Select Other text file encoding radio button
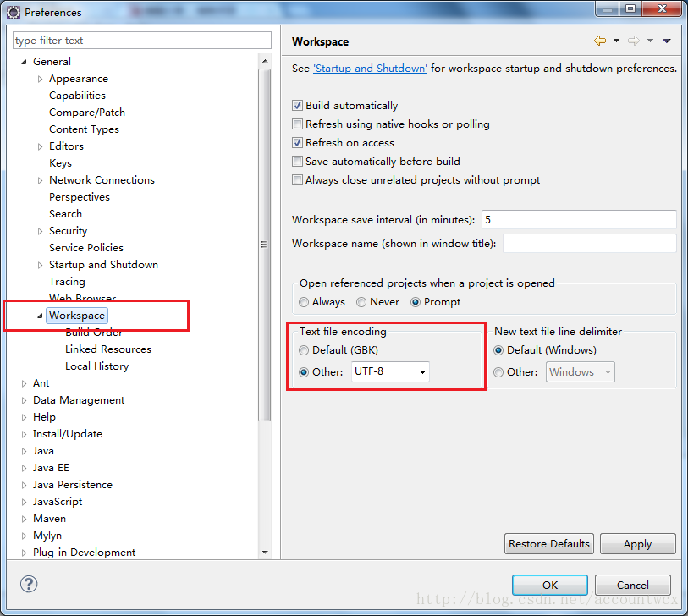Image resolution: width=688 pixels, height=616 pixels. click(304, 372)
